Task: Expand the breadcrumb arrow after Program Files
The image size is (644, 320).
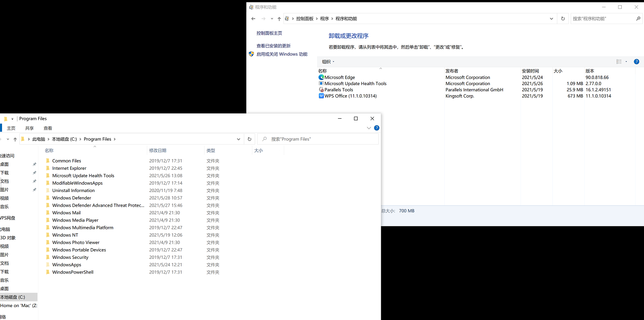Action: pos(115,139)
